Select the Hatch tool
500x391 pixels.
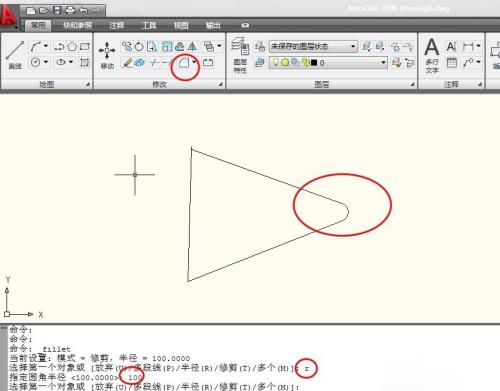[x=85, y=62]
